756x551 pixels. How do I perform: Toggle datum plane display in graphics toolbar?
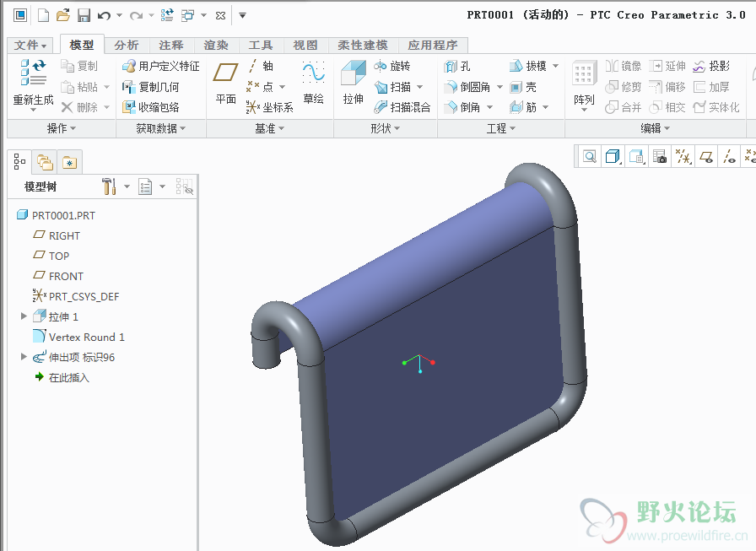707,156
